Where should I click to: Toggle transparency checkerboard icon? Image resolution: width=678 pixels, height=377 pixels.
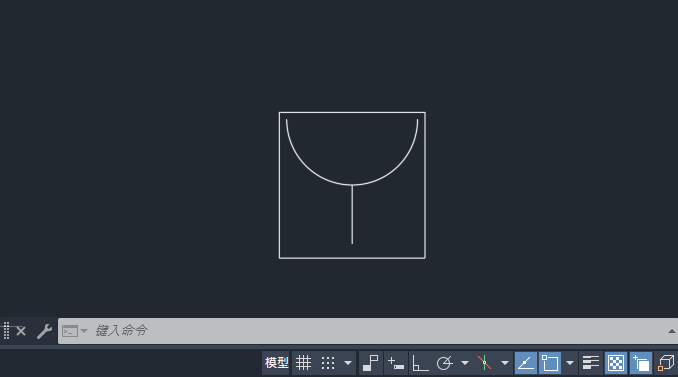(616, 363)
